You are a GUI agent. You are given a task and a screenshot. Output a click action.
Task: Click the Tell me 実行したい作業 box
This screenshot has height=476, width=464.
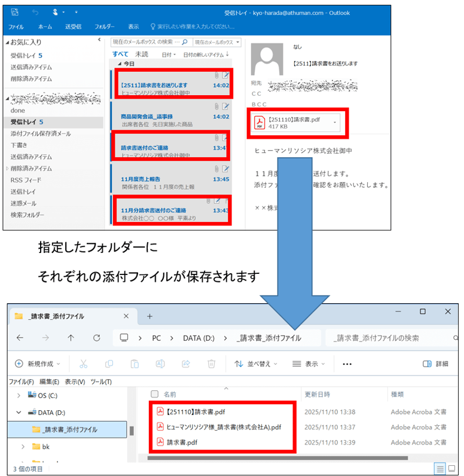tap(193, 27)
